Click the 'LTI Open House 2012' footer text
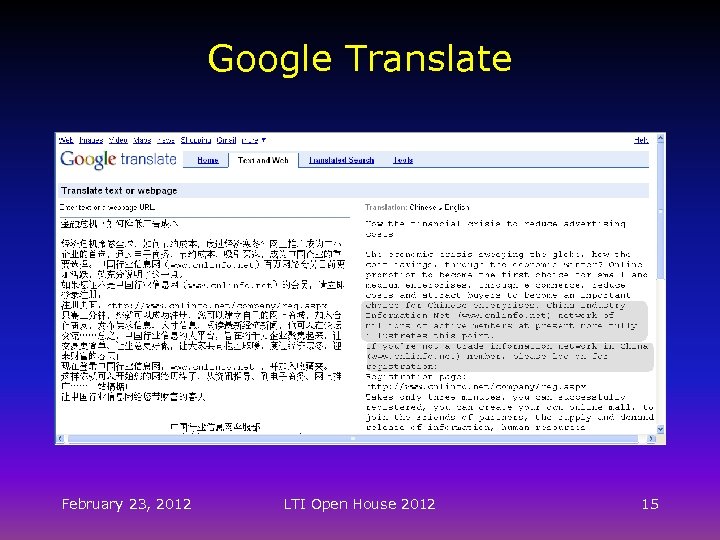 pos(359,504)
